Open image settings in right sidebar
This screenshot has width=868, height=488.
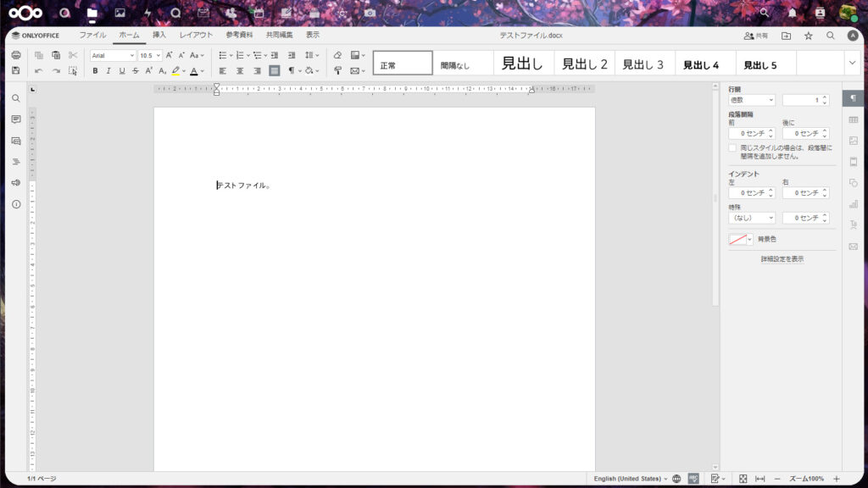853,141
